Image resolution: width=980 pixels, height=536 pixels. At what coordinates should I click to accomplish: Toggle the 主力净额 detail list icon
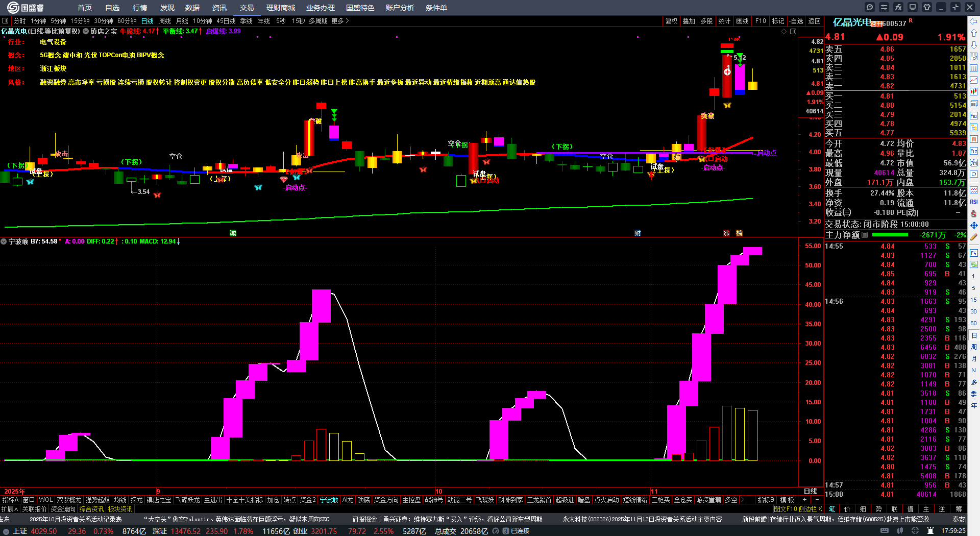(865, 235)
